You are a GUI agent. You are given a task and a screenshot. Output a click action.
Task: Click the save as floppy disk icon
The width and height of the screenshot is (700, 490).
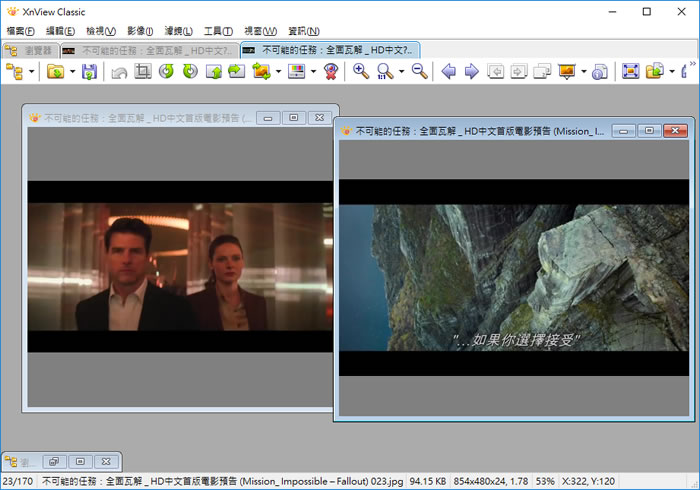89,71
